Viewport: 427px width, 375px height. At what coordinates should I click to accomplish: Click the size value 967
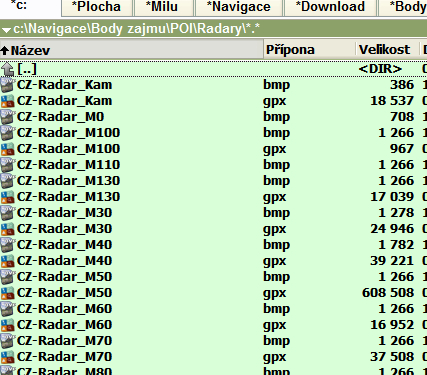pyautogui.click(x=402, y=149)
